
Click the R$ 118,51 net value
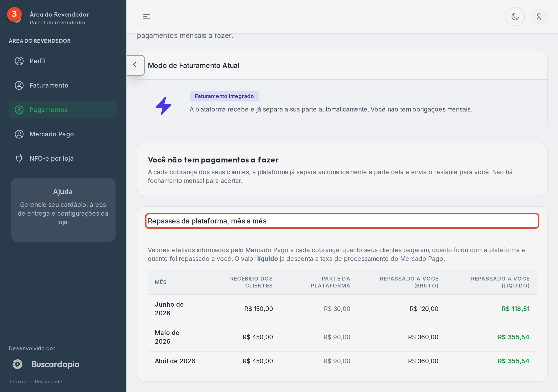click(516, 309)
